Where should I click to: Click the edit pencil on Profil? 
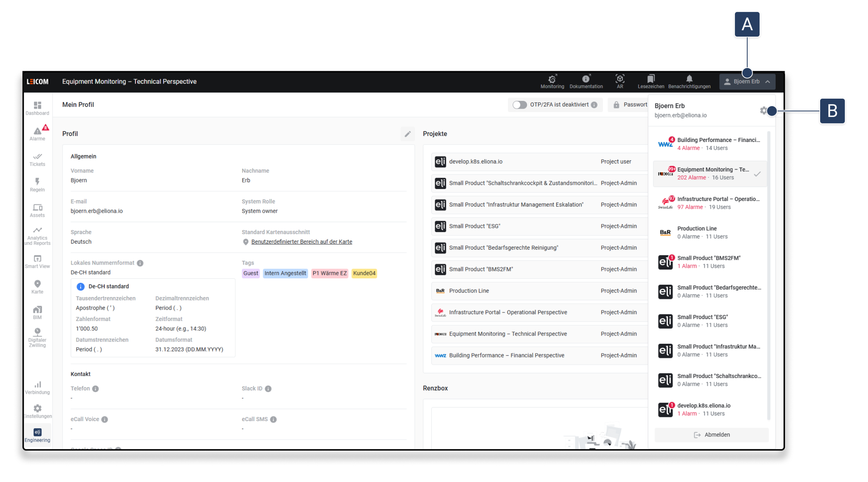(407, 134)
